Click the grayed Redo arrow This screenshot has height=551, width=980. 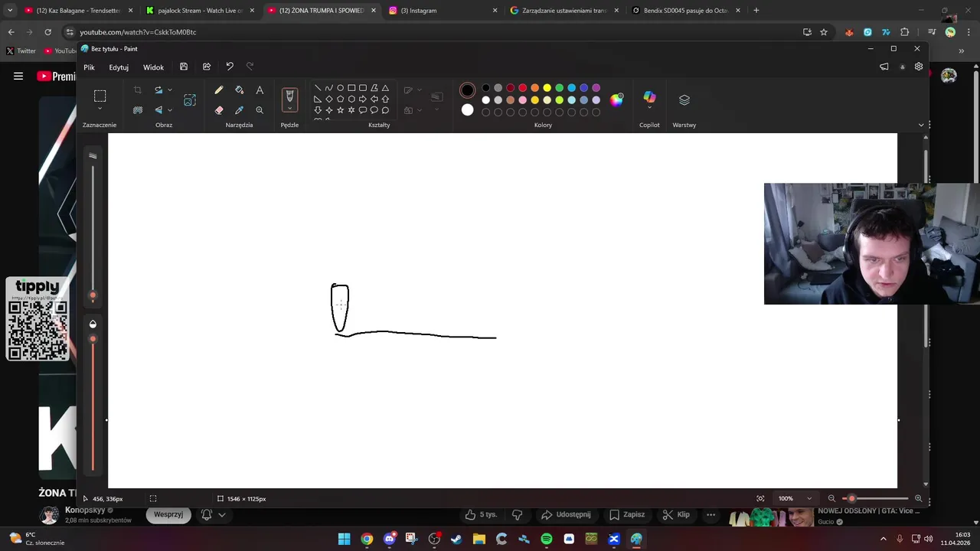point(250,67)
